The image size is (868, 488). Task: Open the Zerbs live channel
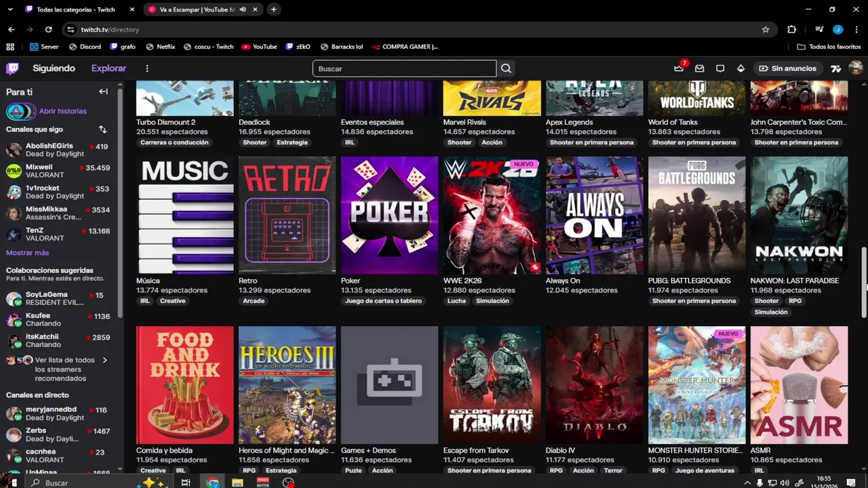[x=57, y=434]
